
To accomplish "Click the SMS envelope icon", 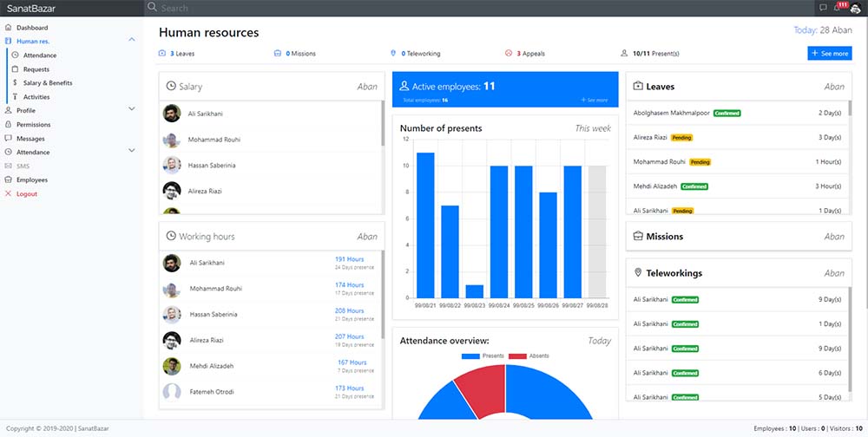I will 8,166.
